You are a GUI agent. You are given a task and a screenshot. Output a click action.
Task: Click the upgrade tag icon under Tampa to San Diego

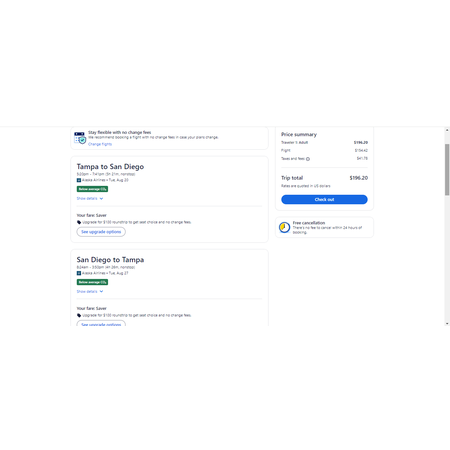point(79,222)
